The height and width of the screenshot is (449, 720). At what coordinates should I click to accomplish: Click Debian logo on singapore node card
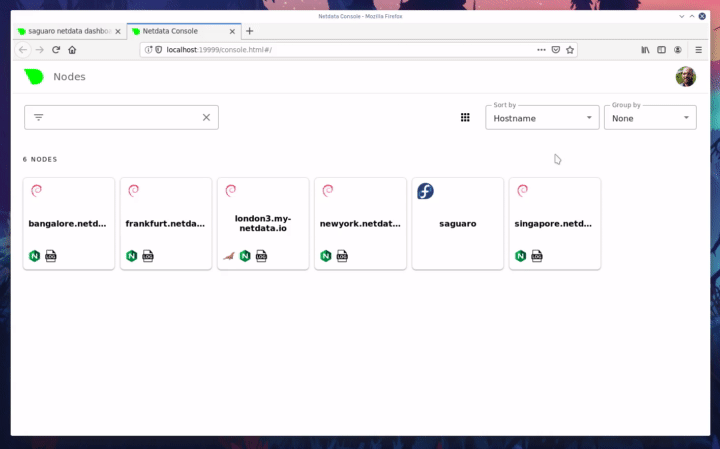coord(523,190)
